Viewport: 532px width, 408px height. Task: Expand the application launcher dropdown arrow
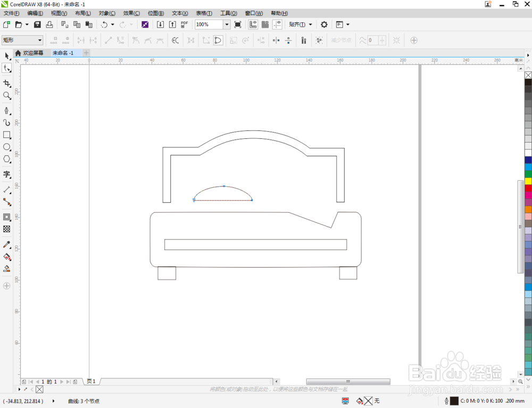[348, 24]
